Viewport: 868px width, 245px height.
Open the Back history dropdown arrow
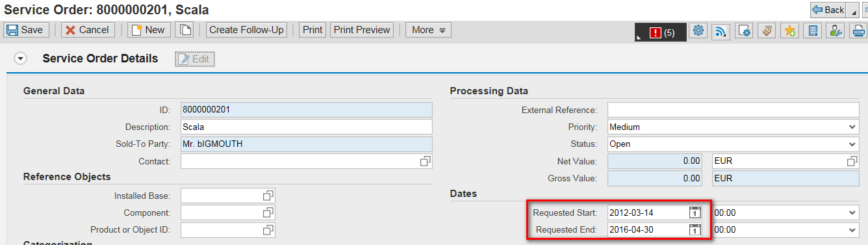852,10
